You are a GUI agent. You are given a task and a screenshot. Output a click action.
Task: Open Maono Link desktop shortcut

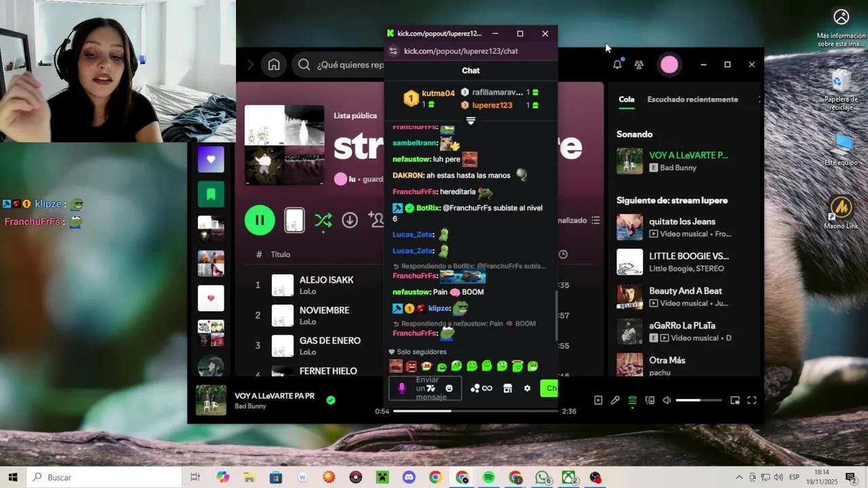coord(841,212)
